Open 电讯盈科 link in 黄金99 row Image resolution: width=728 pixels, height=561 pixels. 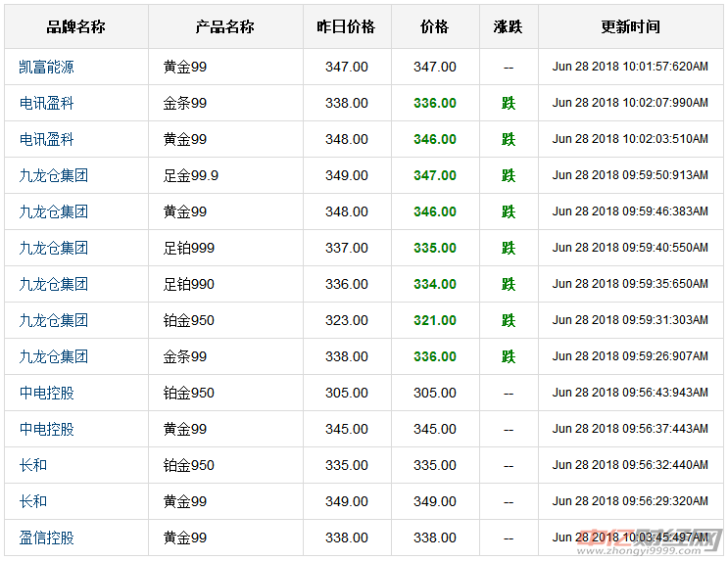[x=46, y=139]
